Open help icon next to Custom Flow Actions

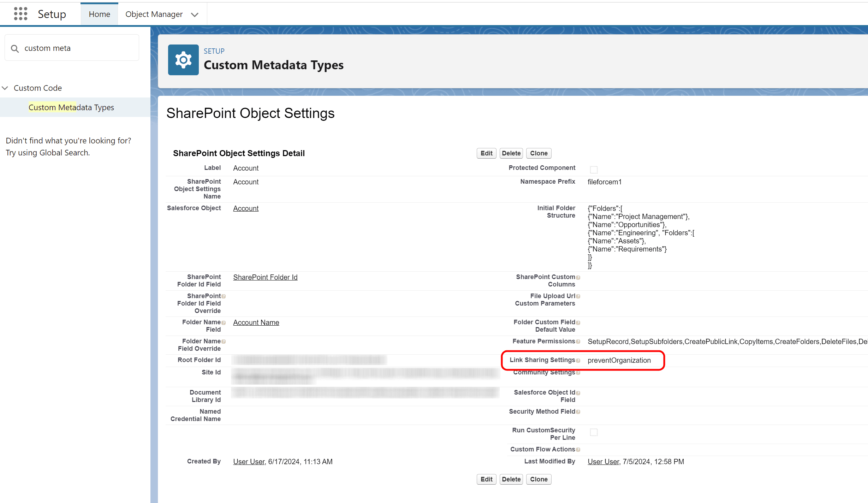tap(579, 450)
